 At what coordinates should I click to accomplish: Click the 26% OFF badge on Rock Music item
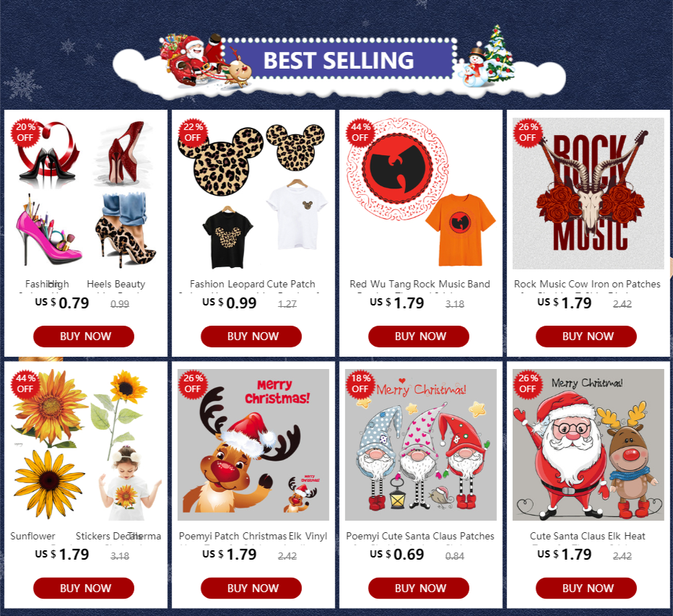528,132
